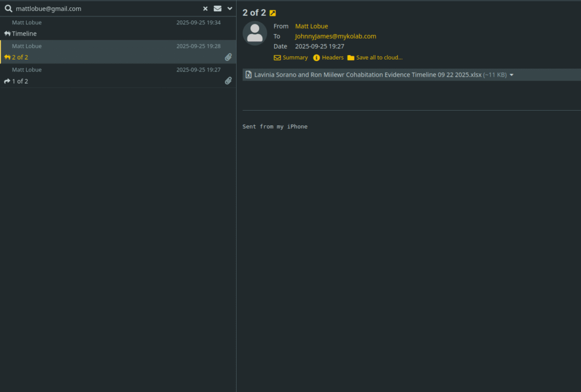Click recipient JohnnyJames@mykolab.com address
Screen dimensions: 581x392
coord(335,36)
